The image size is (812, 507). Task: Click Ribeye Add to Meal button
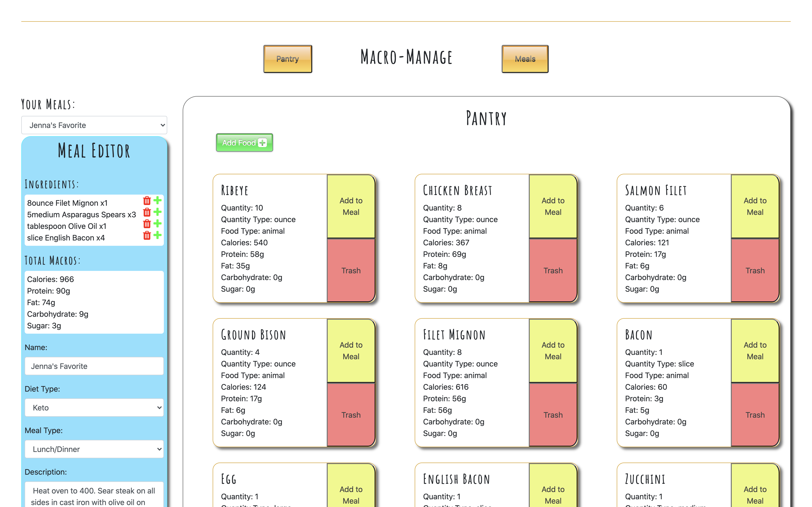(351, 206)
